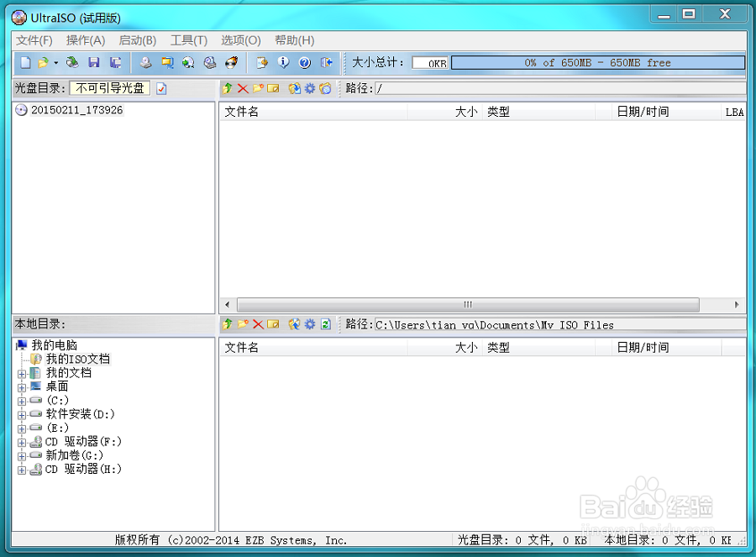This screenshot has width=756, height=557.
Task: Sort disc list by 文件名 column header
Action: pyautogui.click(x=314, y=112)
